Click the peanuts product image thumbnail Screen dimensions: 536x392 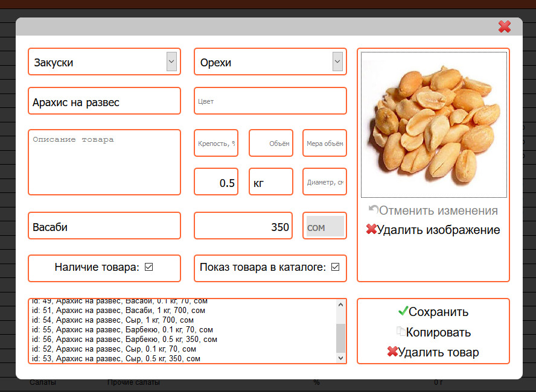433,124
